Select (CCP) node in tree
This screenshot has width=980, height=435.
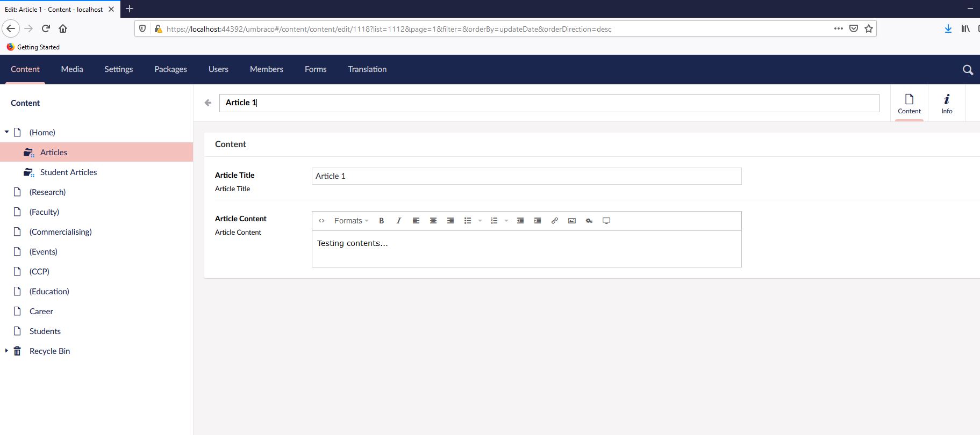[x=39, y=272]
